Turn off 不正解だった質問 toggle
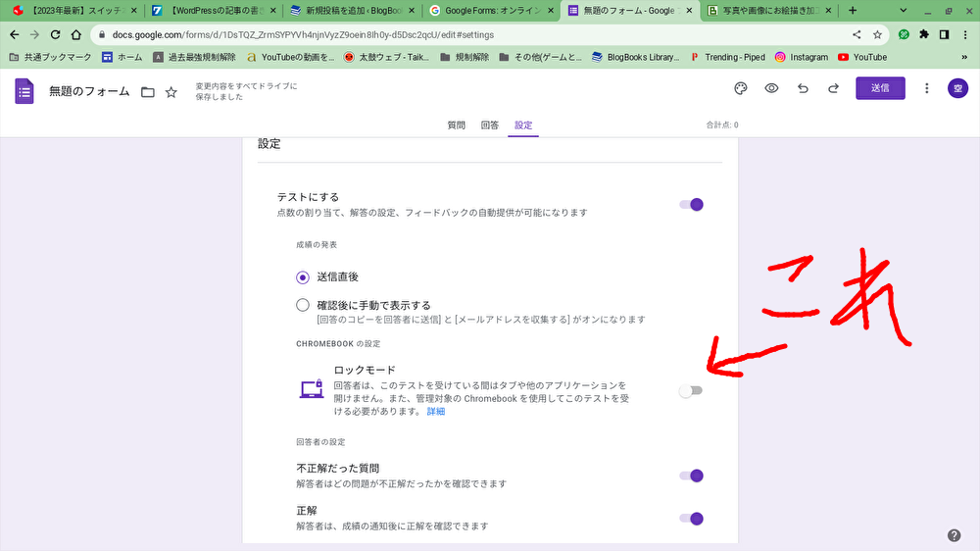 pyautogui.click(x=692, y=476)
